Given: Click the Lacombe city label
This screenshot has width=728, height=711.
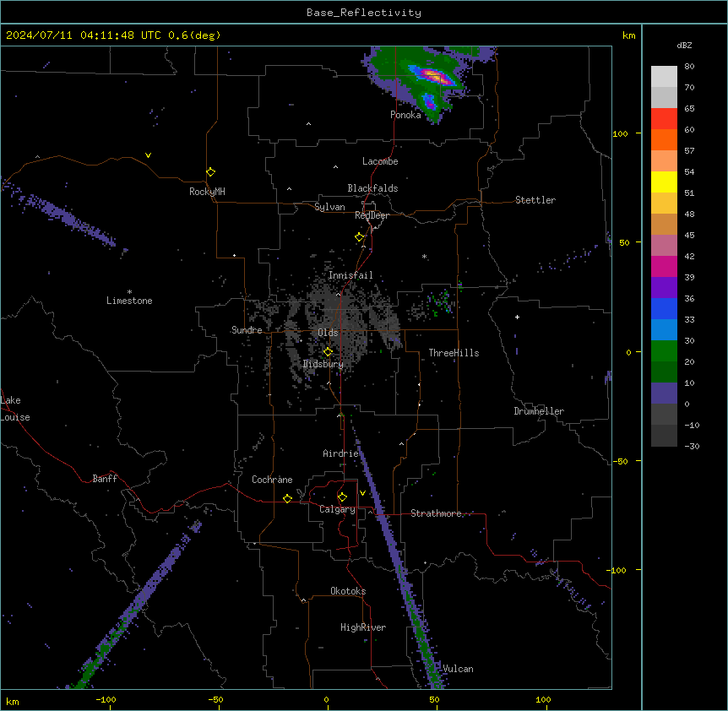Looking at the screenshot, I should (x=380, y=161).
